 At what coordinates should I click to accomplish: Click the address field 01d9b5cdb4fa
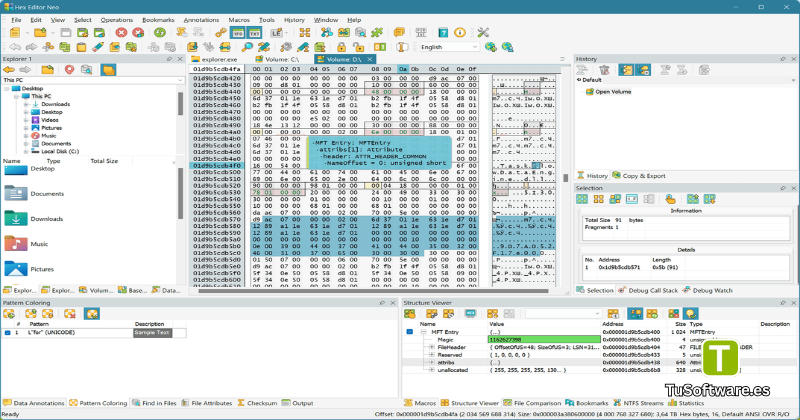pyautogui.click(x=217, y=69)
